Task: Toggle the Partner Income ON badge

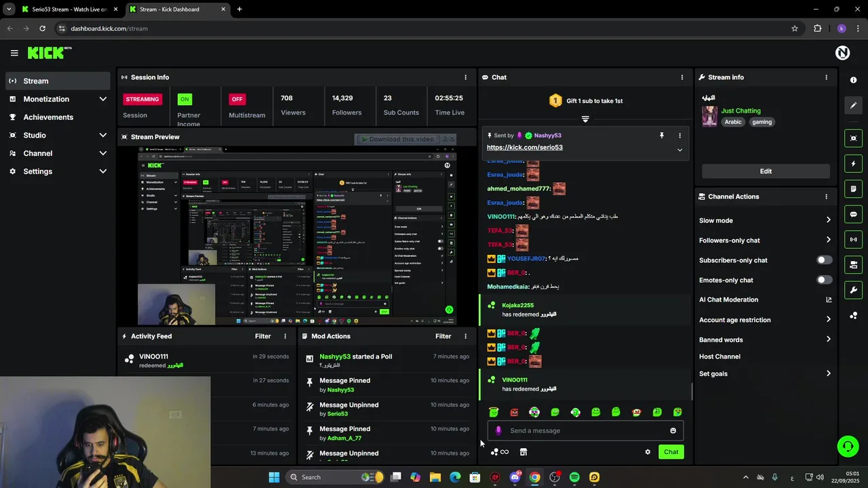Action: point(184,99)
